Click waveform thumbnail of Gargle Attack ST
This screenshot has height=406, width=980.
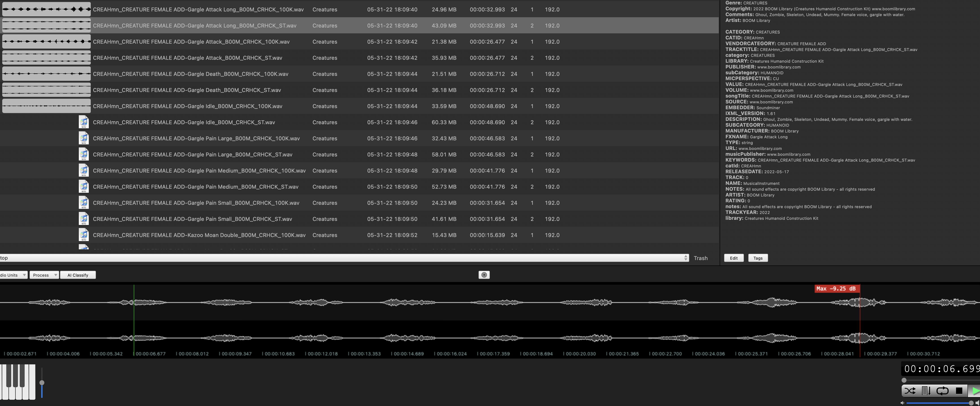click(46, 58)
